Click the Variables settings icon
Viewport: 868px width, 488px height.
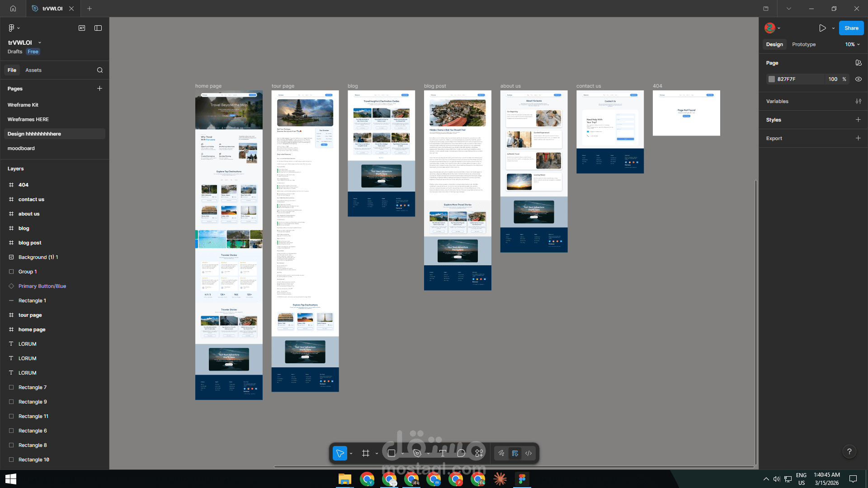858,101
